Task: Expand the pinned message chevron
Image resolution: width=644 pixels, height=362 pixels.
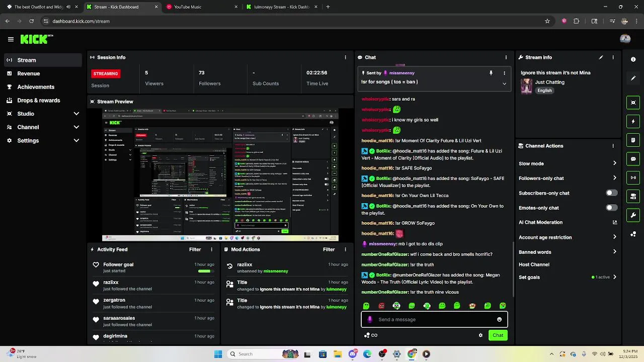Action: pyautogui.click(x=504, y=83)
